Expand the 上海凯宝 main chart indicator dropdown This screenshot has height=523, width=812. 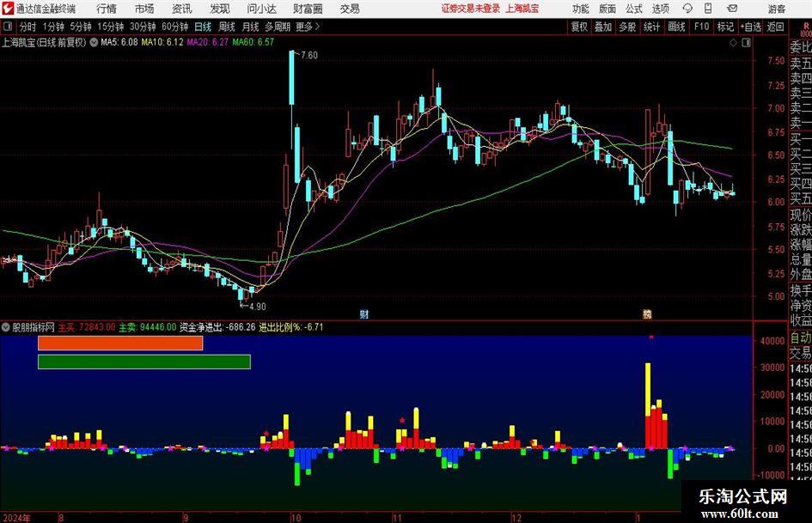94,42
